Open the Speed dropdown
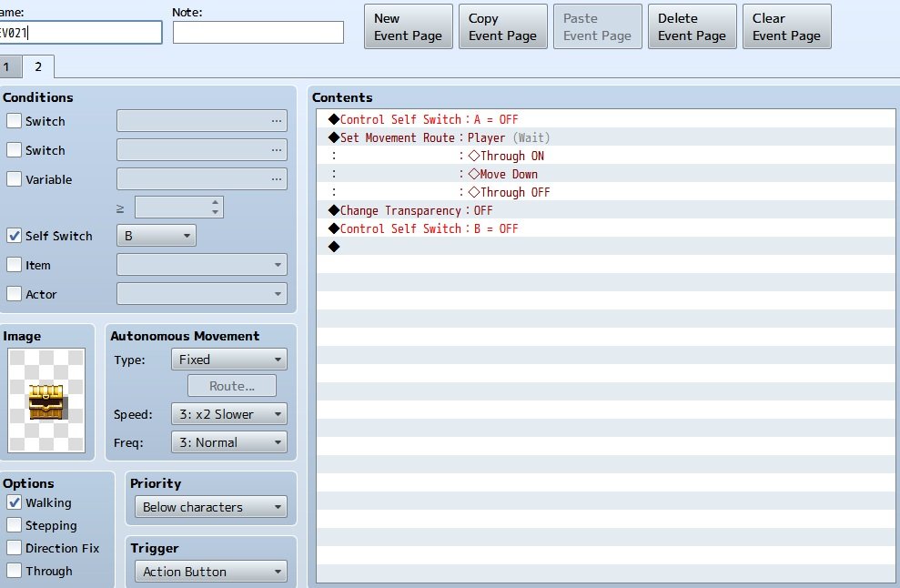 pos(229,414)
